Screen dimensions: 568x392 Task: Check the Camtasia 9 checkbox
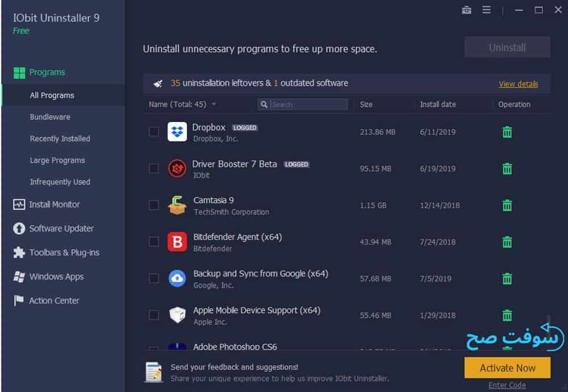coord(154,205)
